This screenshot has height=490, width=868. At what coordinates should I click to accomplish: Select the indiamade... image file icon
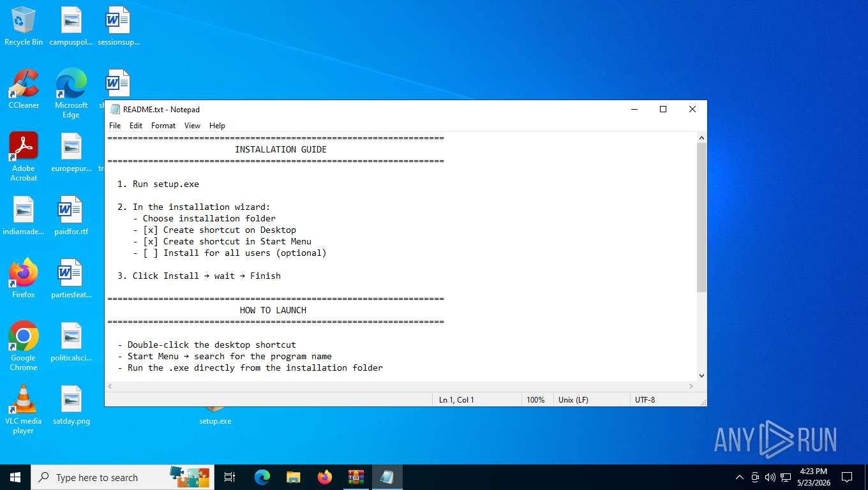coord(24,216)
